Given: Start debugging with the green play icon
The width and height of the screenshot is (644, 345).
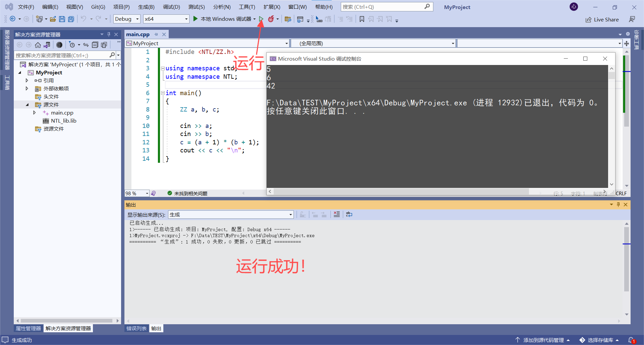Looking at the screenshot, I should [x=195, y=19].
